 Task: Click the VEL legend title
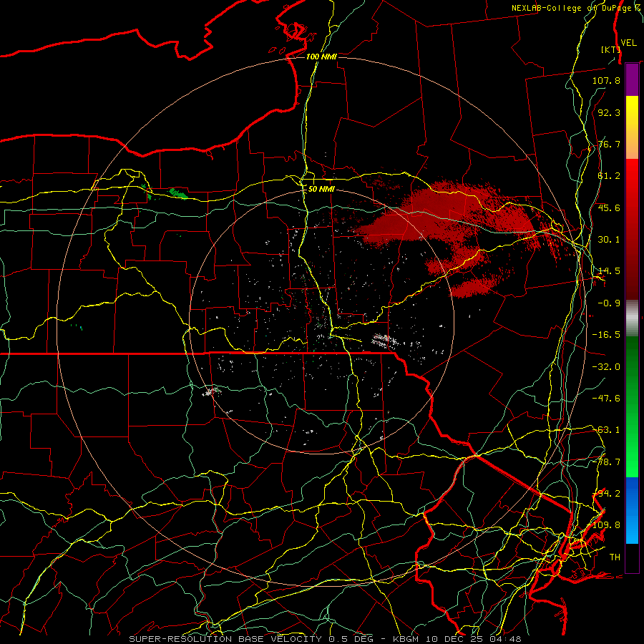[628, 43]
